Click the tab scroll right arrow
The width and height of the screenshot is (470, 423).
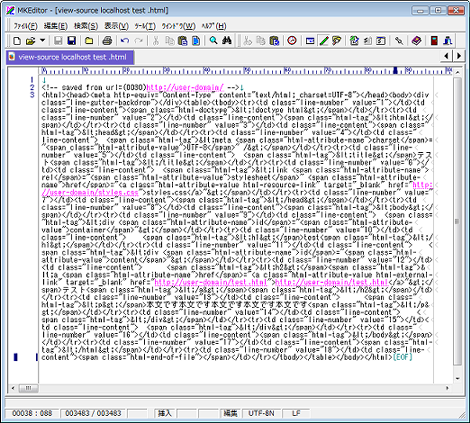(x=459, y=56)
